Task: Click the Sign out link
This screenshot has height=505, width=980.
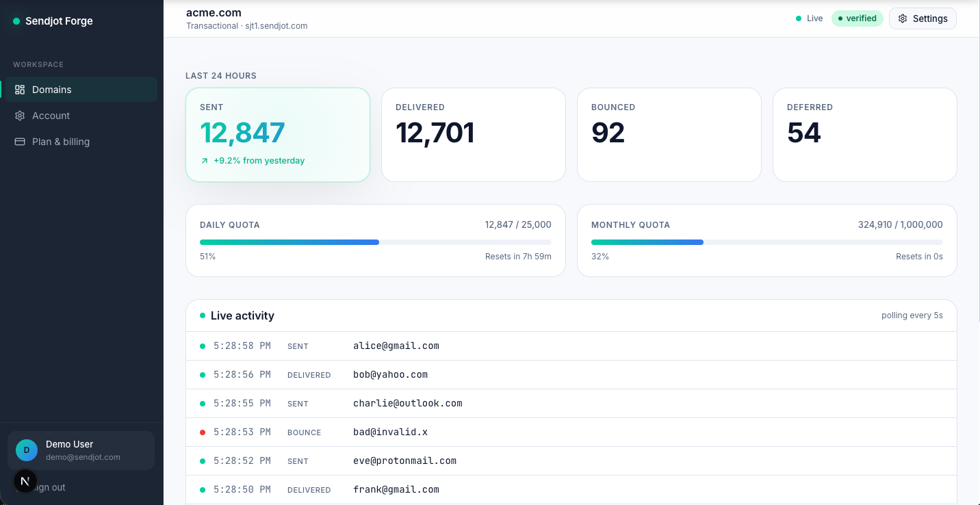Action: point(48,487)
